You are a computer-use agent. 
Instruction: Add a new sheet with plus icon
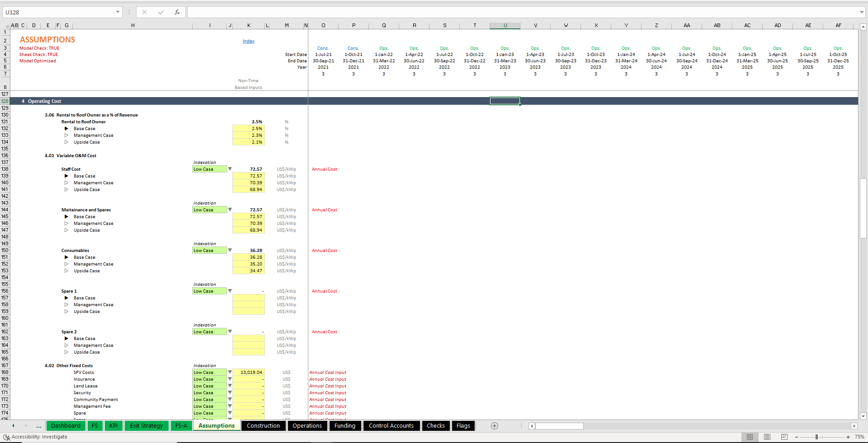tap(495, 426)
